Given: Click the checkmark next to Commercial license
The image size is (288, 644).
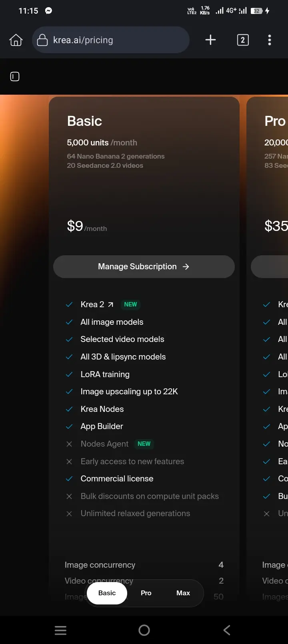Looking at the screenshot, I should click(69, 479).
